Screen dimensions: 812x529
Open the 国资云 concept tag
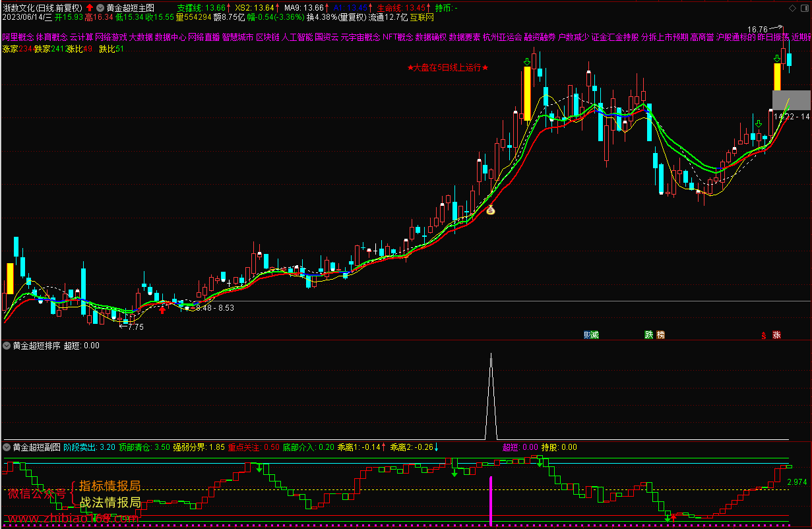coord(327,37)
